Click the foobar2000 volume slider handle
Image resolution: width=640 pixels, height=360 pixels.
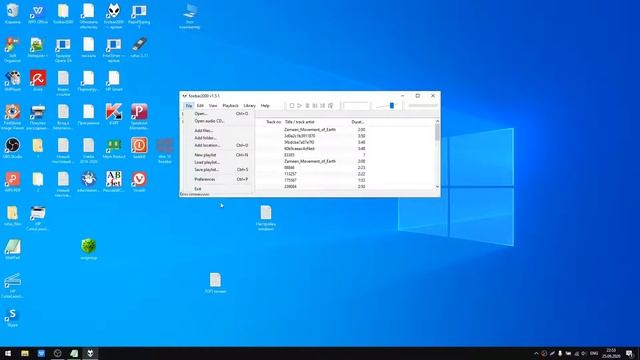coord(392,106)
